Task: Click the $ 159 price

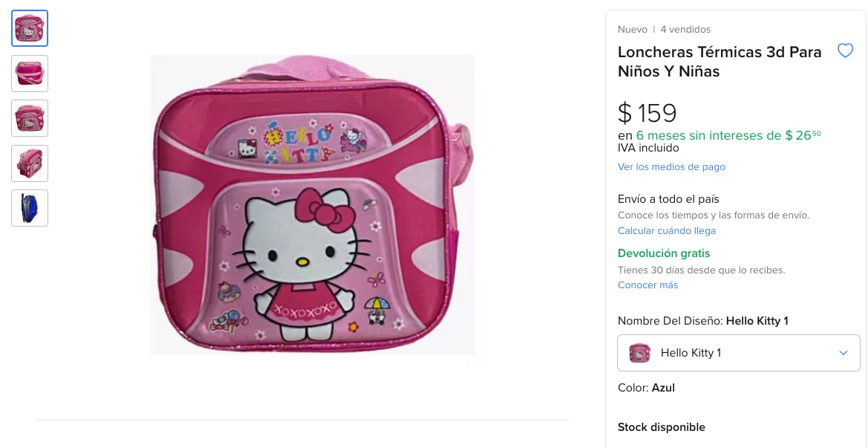Action: click(647, 113)
